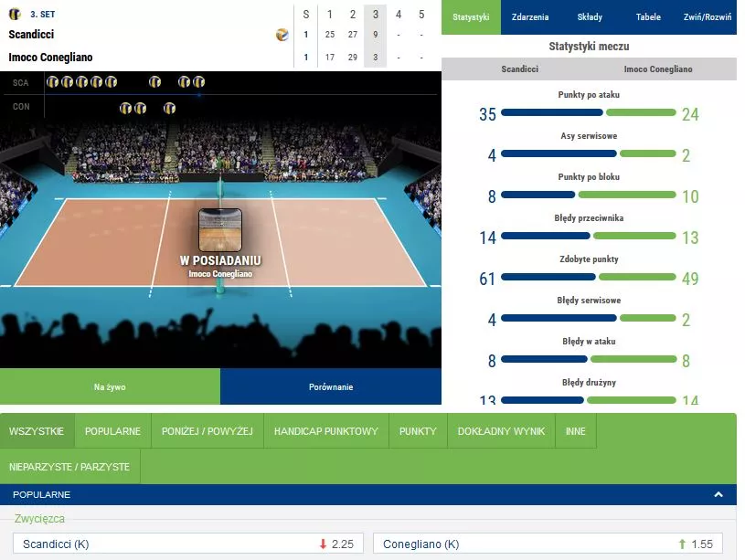
Task: Bet on Scandicci (K) at 2.25
Action: (x=188, y=544)
